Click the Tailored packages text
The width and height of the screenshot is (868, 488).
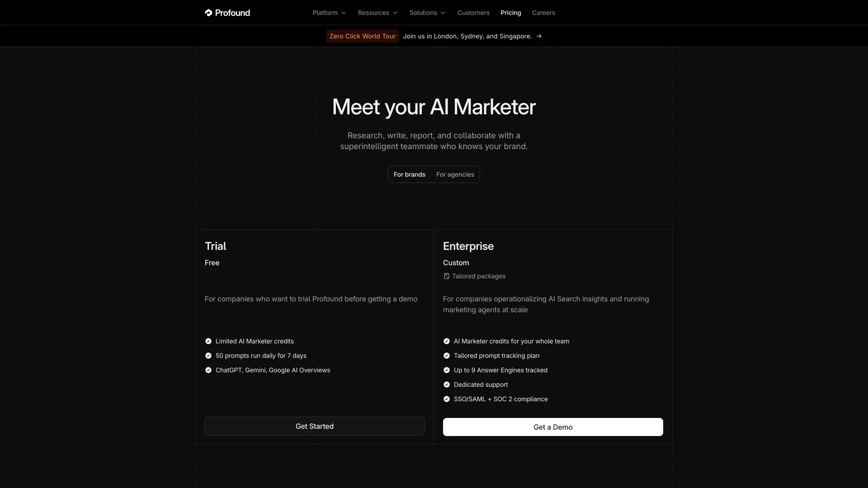[x=479, y=276]
